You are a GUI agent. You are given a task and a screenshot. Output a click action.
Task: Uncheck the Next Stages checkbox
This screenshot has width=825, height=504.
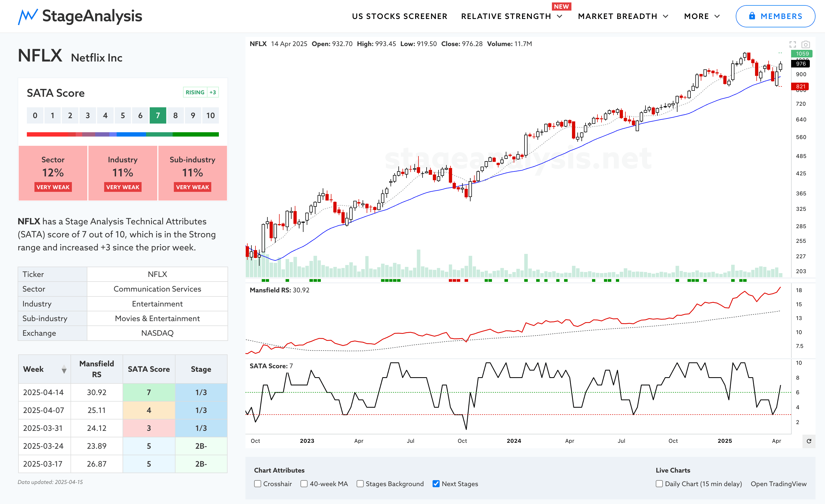436,484
